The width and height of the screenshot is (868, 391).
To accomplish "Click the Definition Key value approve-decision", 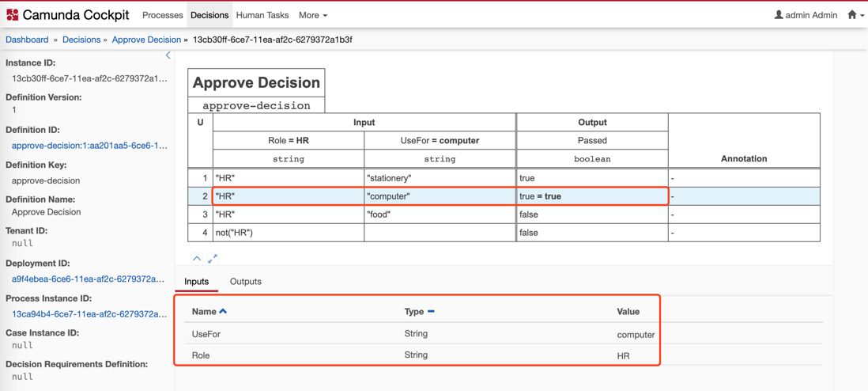I will [x=46, y=180].
